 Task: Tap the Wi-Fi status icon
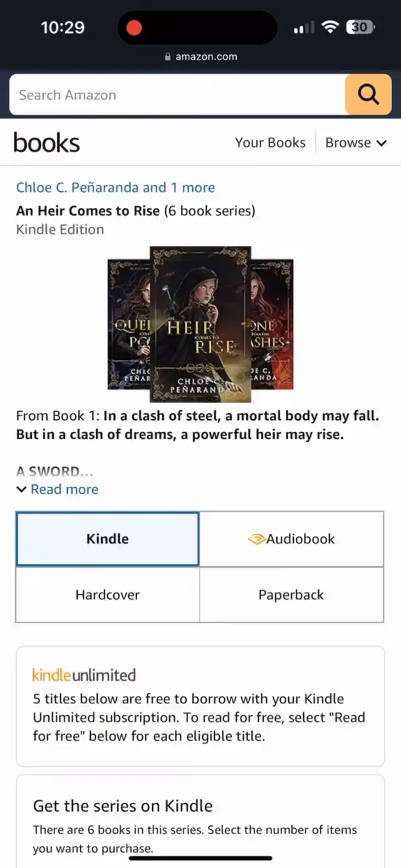pos(330,27)
